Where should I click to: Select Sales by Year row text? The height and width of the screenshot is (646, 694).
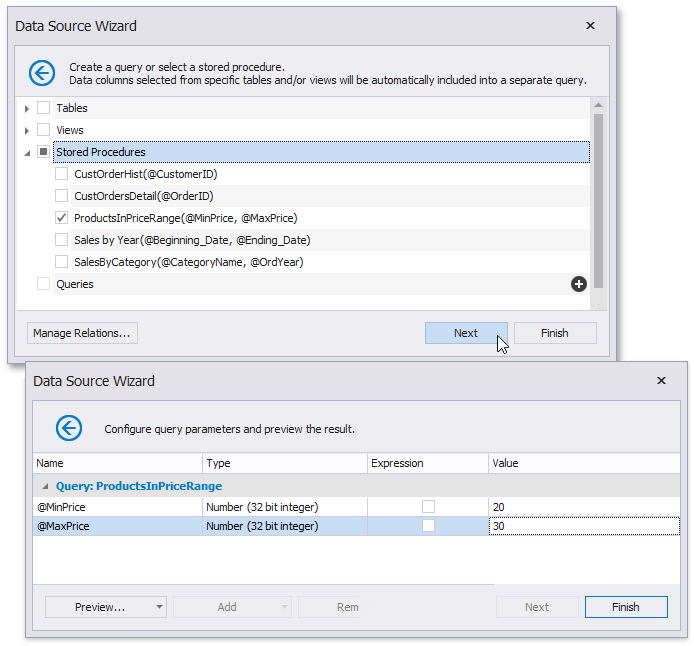(x=192, y=240)
